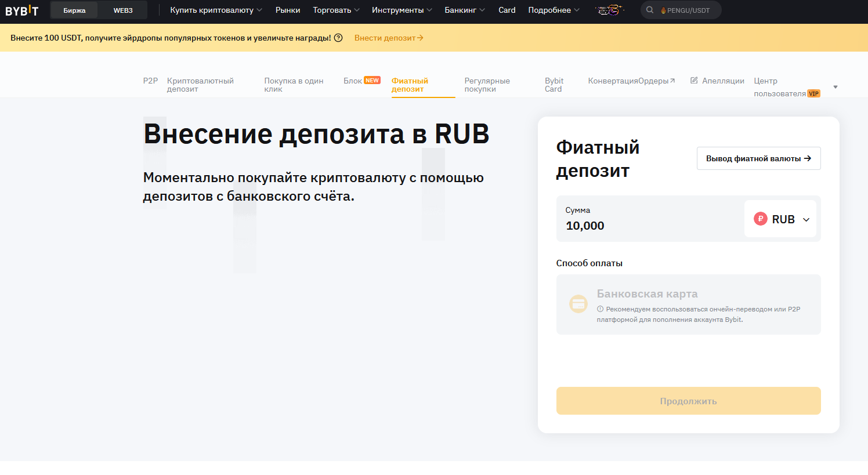Click Вывод фиатной валюты button

758,158
